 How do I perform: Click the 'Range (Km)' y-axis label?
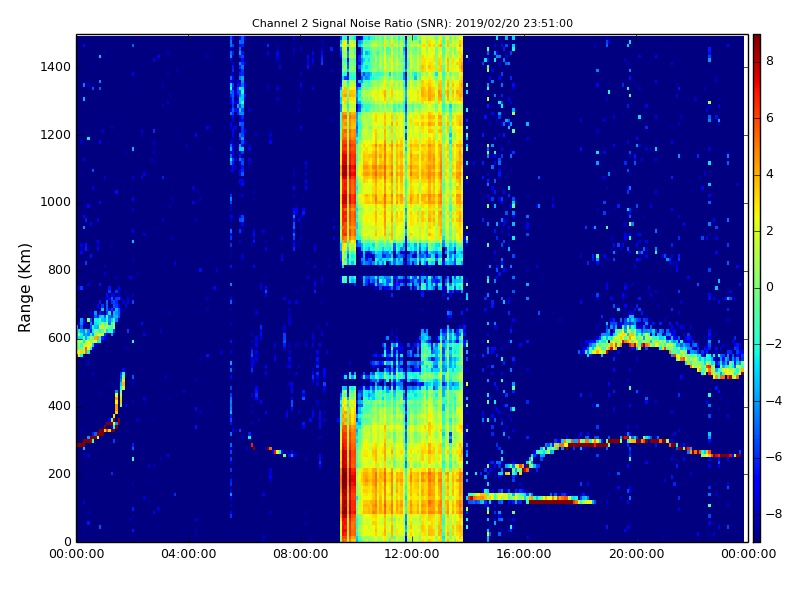click(x=24, y=288)
